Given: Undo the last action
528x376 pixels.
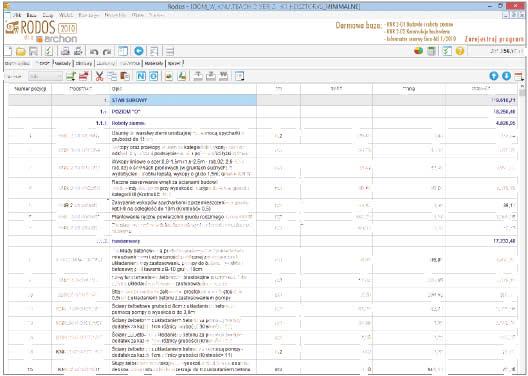Looking at the screenshot, I should (x=94, y=52).
